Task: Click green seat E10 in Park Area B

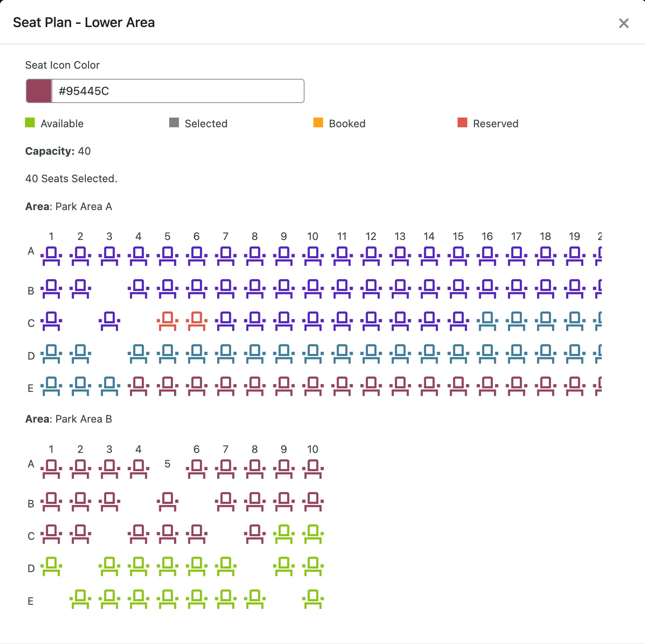Action: click(313, 599)
